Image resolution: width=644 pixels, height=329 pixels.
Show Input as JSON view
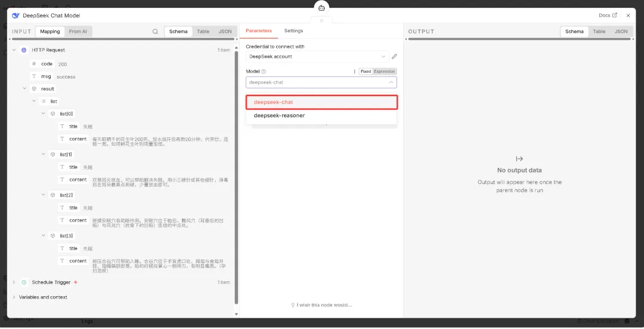[225, 31]
